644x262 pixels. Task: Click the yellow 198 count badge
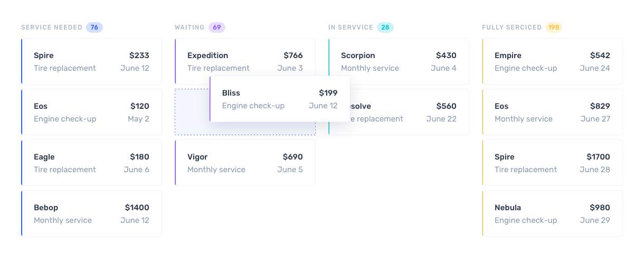coord(553,27)
